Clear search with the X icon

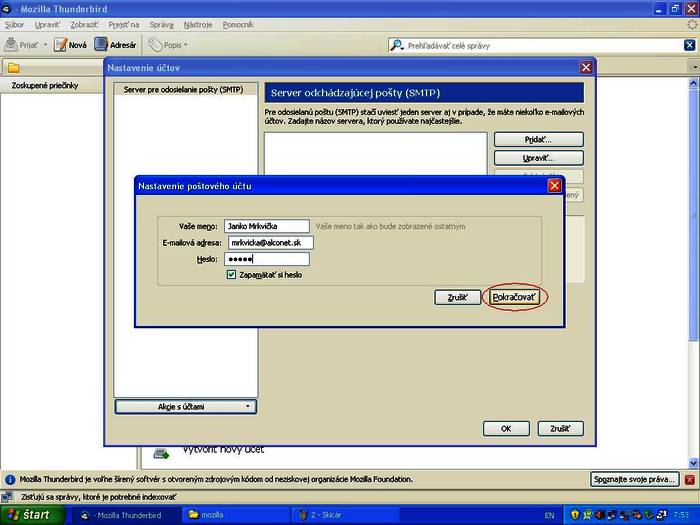click(689, 45)
